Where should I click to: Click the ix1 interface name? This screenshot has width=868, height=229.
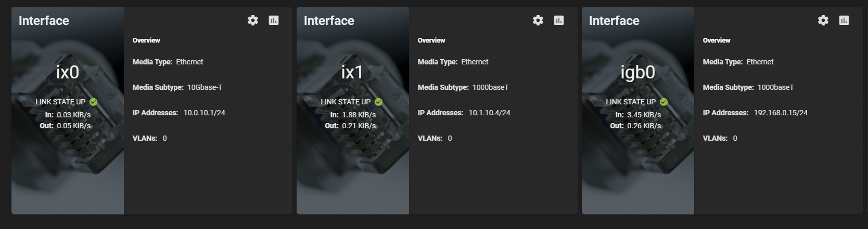coord(352,72)
